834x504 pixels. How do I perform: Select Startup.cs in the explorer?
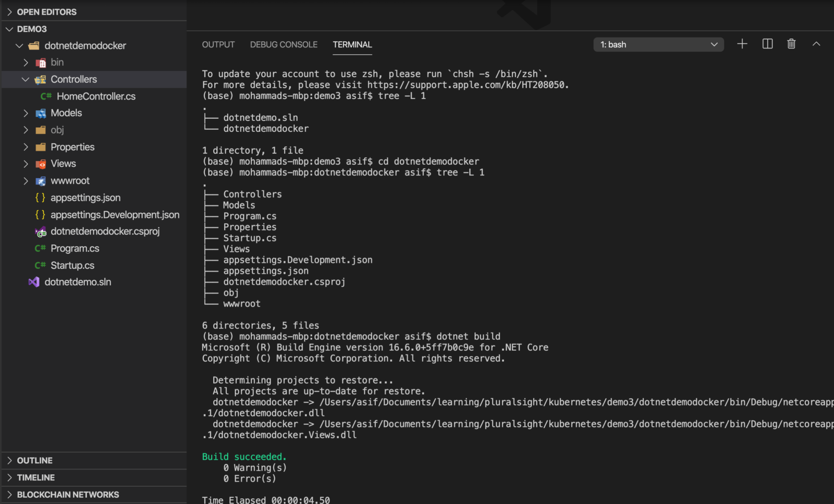point(72,265)
